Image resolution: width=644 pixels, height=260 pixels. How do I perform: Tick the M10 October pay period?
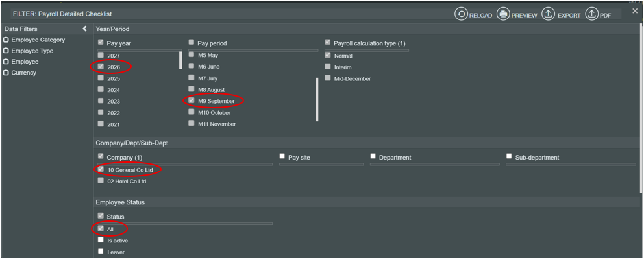(192, 112)
